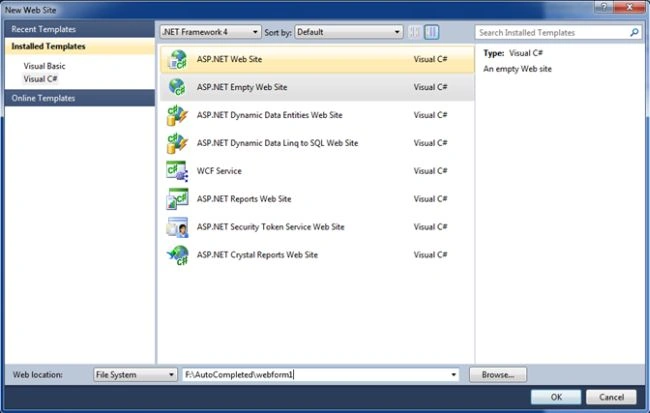Confirm with the OK button

556,397
